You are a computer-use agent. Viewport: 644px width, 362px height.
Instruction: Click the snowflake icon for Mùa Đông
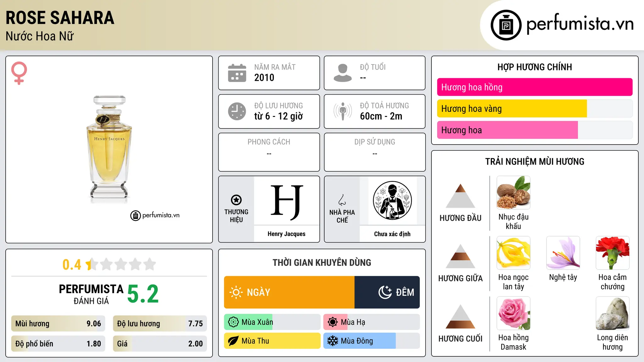(333, 341)
